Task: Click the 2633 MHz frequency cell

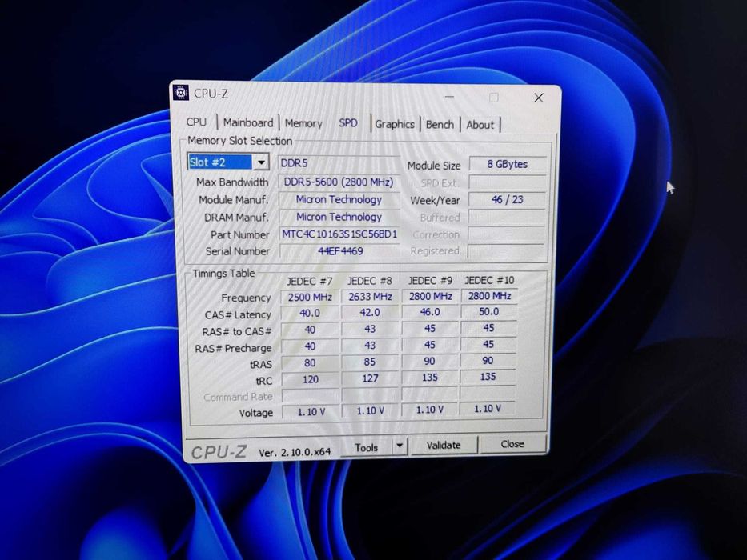Action: [370, 297]
